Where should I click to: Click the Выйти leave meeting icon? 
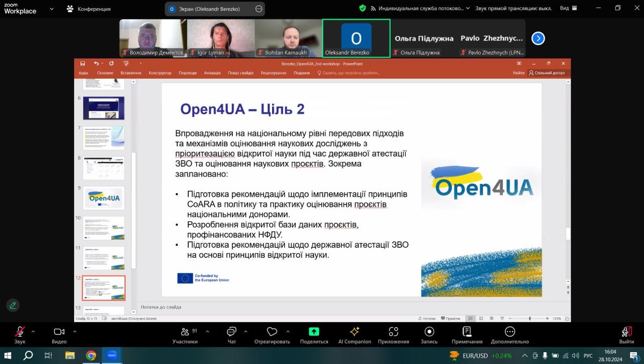(x=626, y=332)
